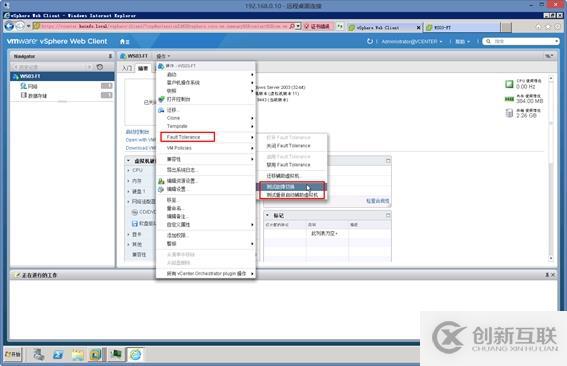The height and width of the screenshot is (366, 567).
Task: Expand the Hard disk 1 row
Action: (x=129, y=191)
